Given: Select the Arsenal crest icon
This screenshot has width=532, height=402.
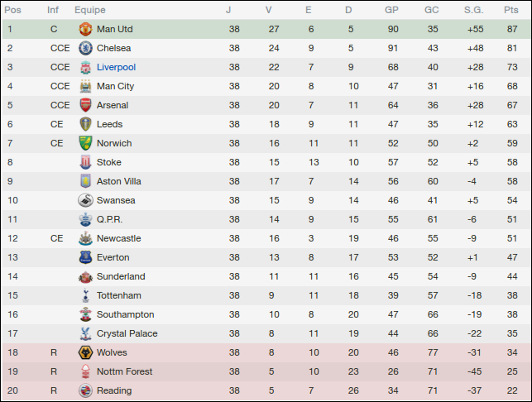Looking at the screenshot, I should coord(85,105).
